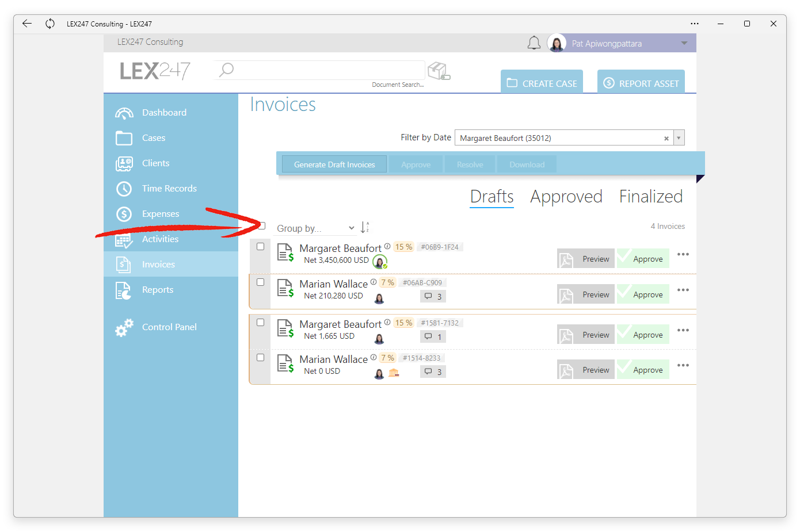Approve invoice #06AB-C909
The width and height of the screenshot is (800, 532).
643,294
